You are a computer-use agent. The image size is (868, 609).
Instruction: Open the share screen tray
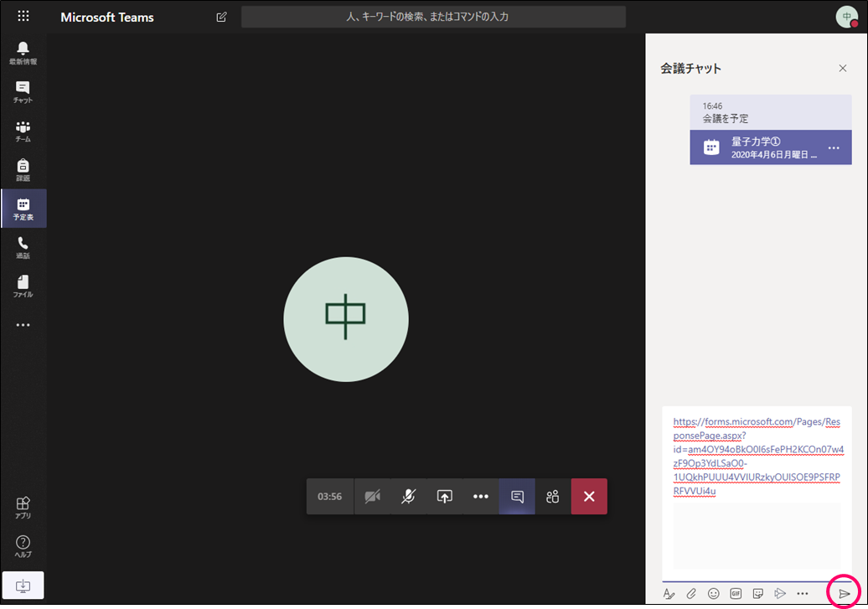click(445, 497)
